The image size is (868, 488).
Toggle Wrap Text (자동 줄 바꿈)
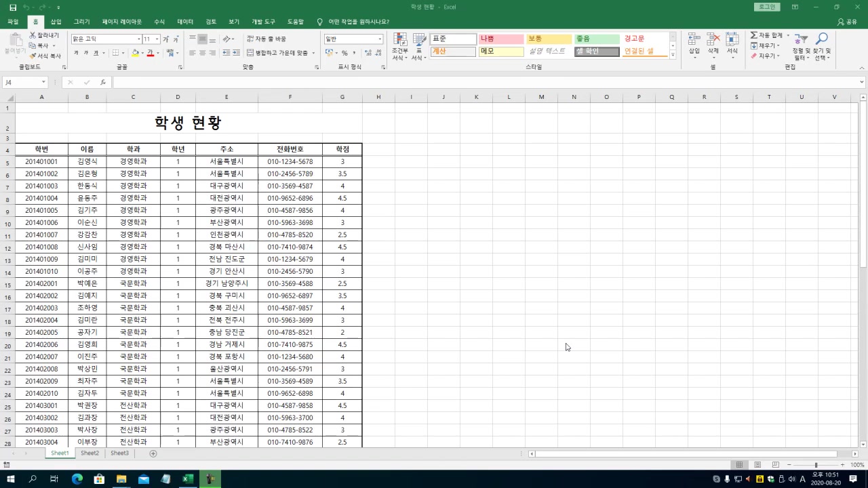pyautogui.click(x=267, y=39)
